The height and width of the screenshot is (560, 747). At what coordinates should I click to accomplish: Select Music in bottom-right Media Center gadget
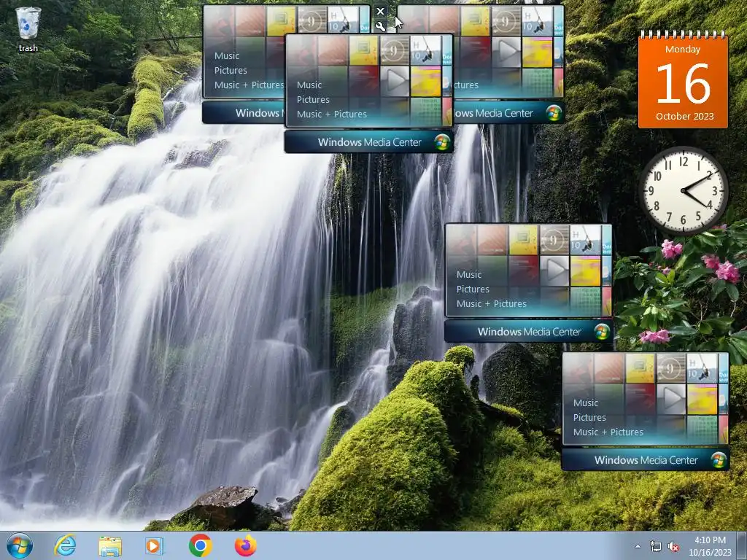pyautogui.click(x=586, y=402)
